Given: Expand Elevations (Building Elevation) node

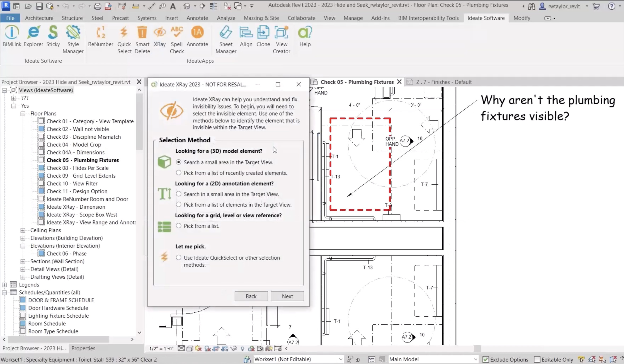Looking at the screenshot, I should click(23, 238).
